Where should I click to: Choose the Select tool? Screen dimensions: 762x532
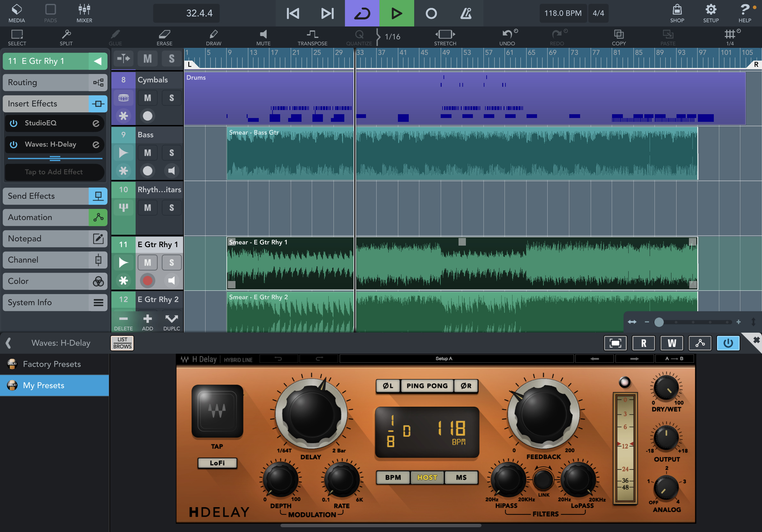click(x=17, y=38)
